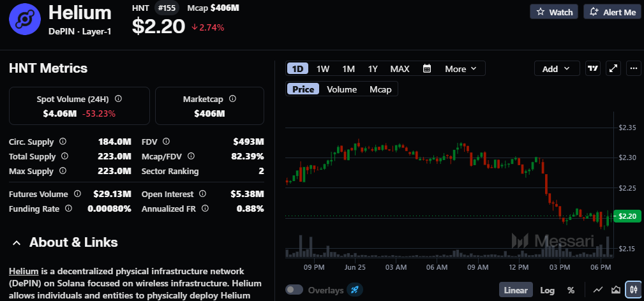Image resolution: width=644 pixels, height=301 pixels.
Task: Switch to area chart type
Action: pyautogui.click(x=616, y=290)
